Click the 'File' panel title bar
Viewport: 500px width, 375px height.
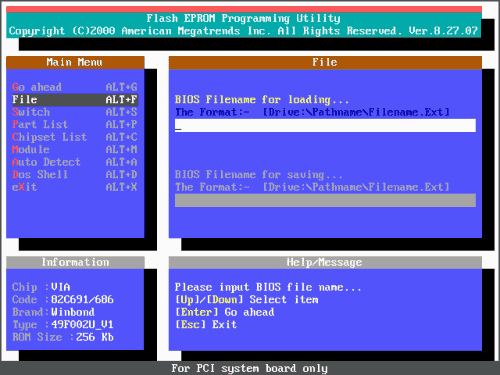click(x=325, y=62)
